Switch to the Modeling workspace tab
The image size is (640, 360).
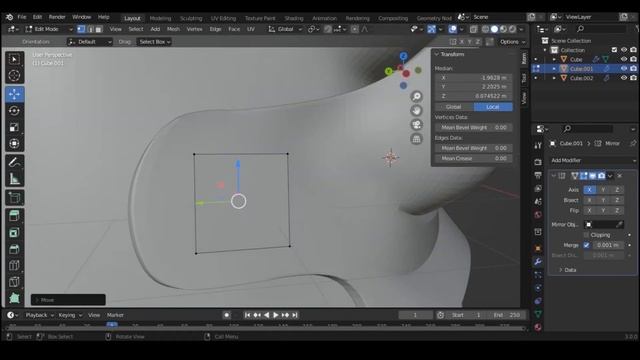(160, 18)
